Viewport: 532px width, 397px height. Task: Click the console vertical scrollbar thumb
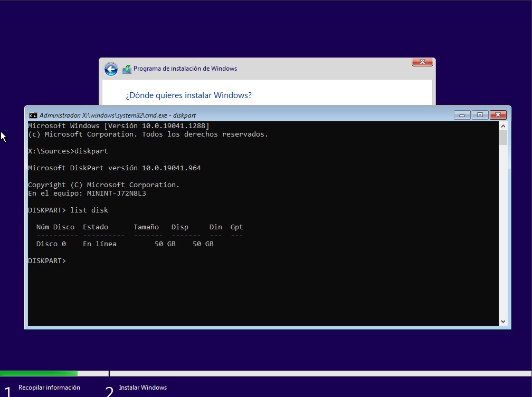(x=503, y=138)
